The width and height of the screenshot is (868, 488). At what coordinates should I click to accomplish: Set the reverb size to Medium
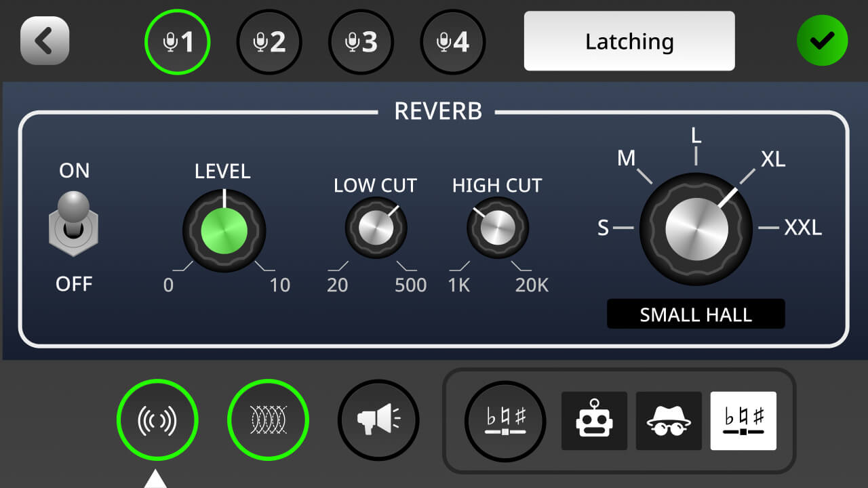(x=627, y=159)
